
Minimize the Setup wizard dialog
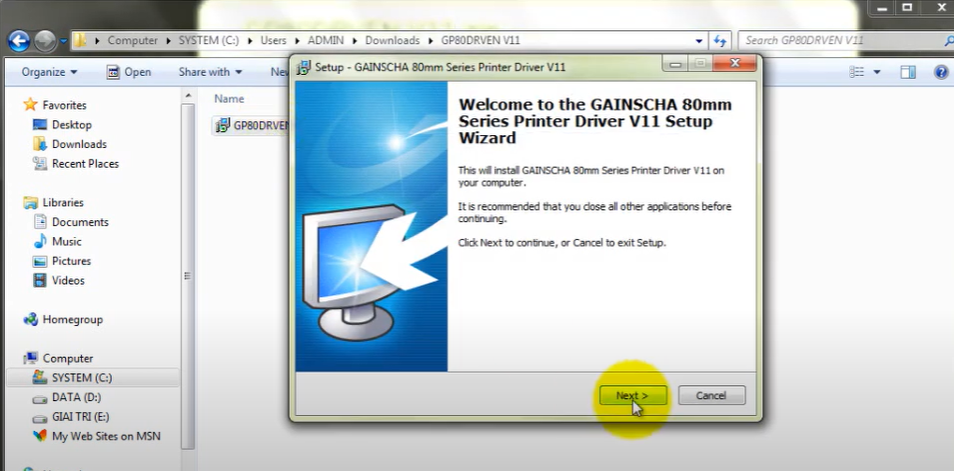coord(675,63)
